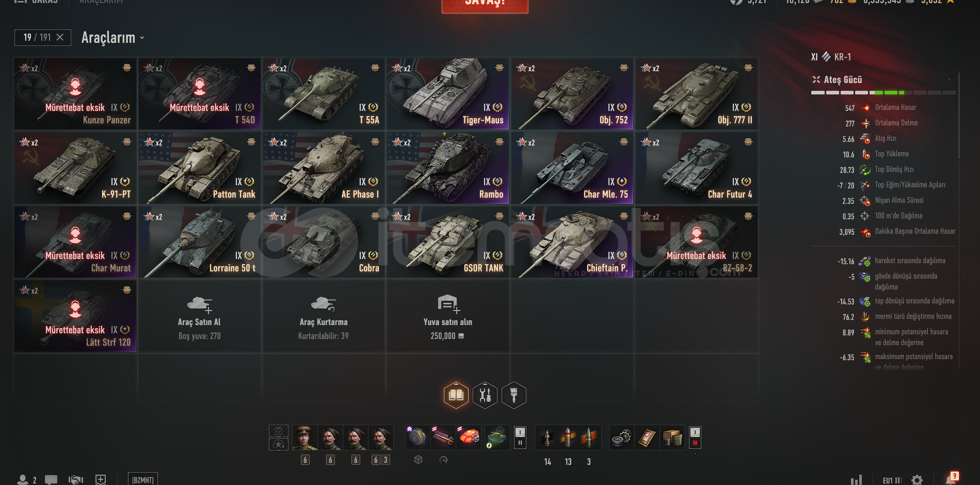The width and height of the screenshot is (980, 485).
Task: Click the ammo crate consumable slot
Action: pos(672,438)
